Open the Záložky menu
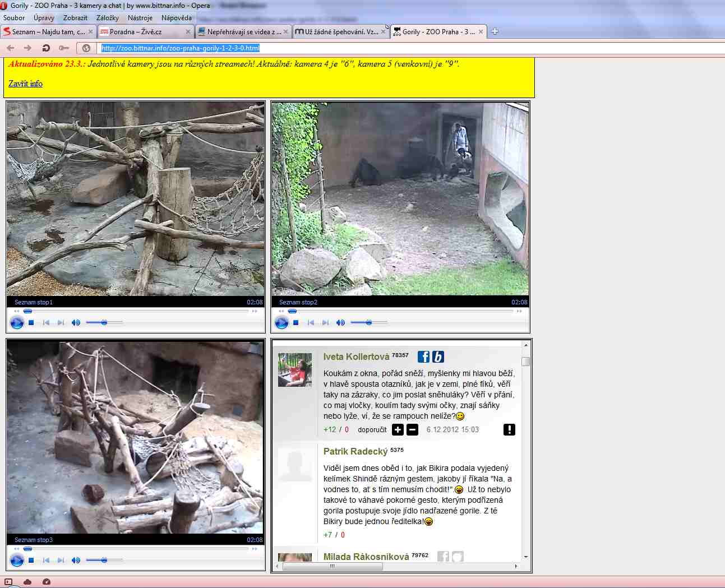The width and height of the screenshot is (725, 588). pos(107,18)
